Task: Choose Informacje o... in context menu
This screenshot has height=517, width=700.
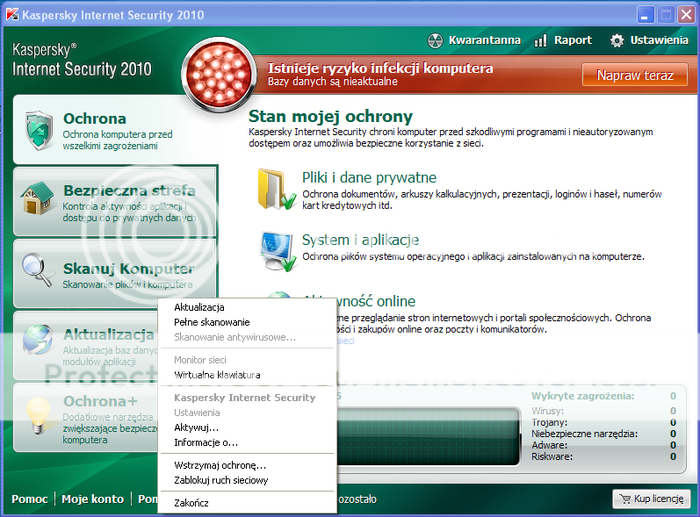Action: [247, 443]
